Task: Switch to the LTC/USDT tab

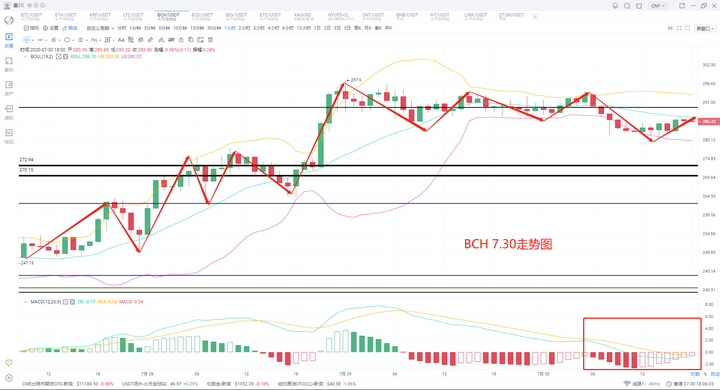Action: click(x=134, y=17)
